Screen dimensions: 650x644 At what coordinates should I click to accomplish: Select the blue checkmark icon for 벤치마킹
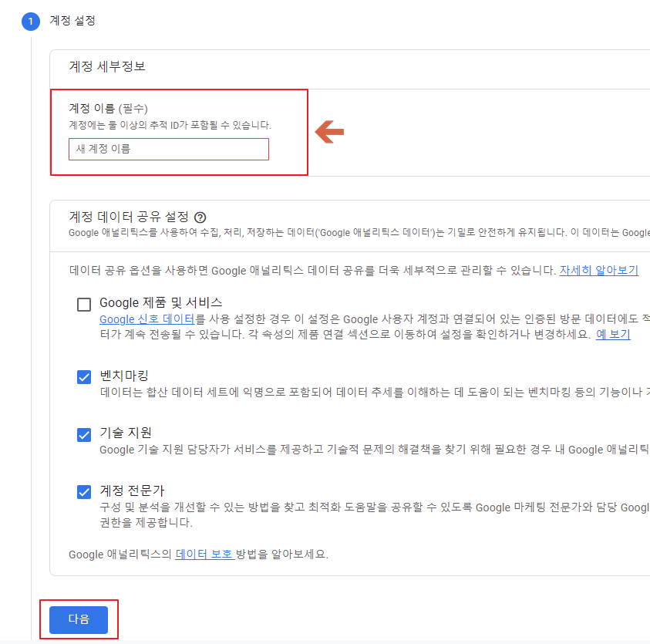point(84,377)
